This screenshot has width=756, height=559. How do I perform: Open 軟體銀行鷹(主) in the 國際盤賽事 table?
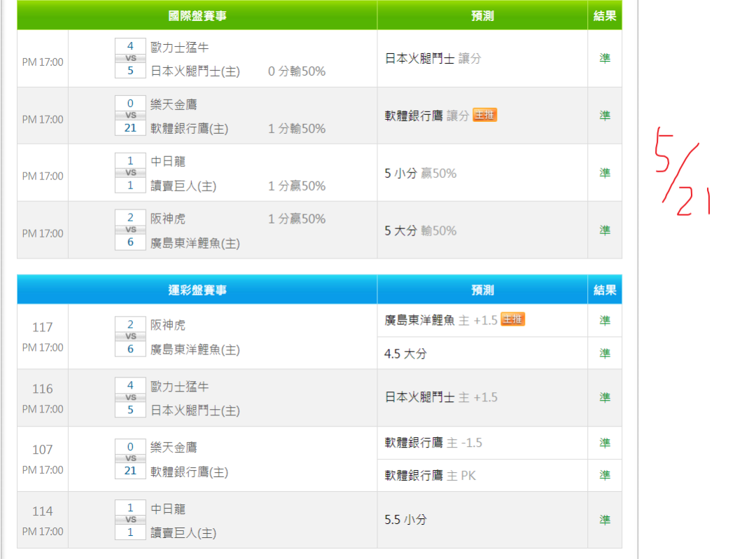(x=189, y=129)
